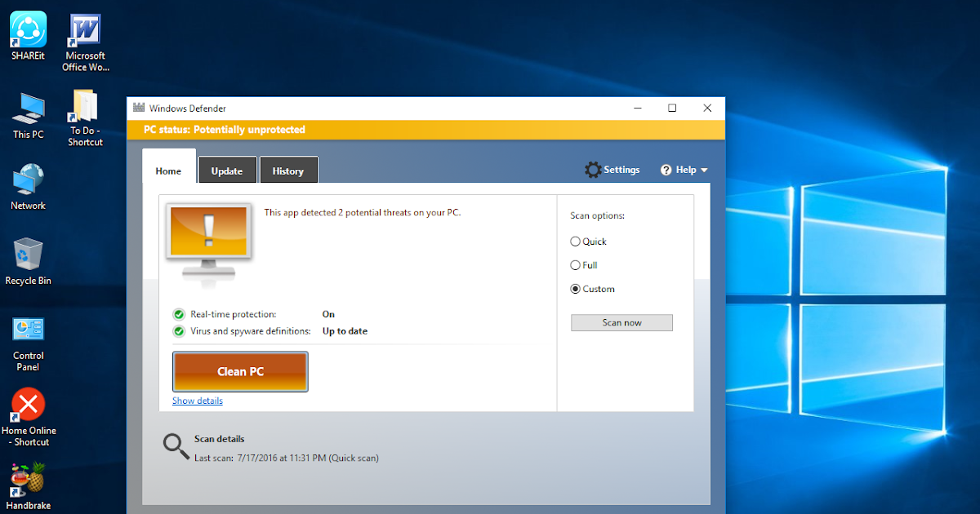Click the 'Scan options:' heading

click(x=597, y=216)
